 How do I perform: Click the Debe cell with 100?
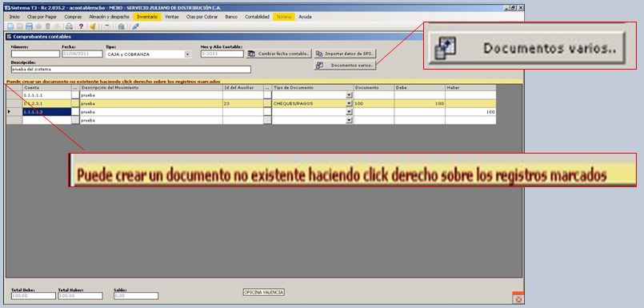point(420,103)
